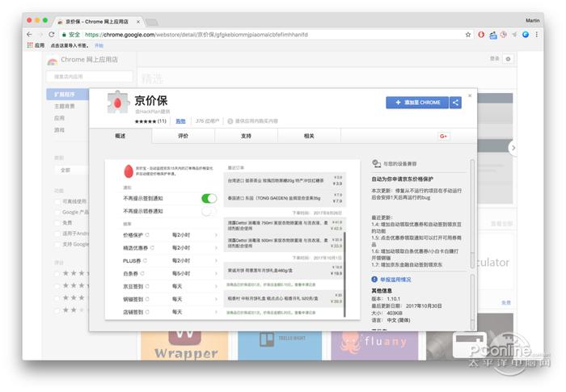Turn on the 不再提示领券通知 switch

209,211
